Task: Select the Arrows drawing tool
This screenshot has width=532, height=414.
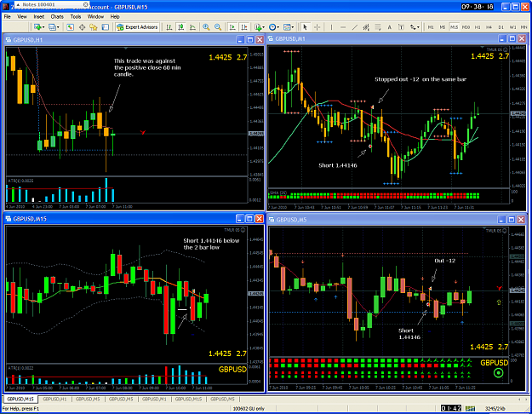Action: pyautogui.click(x=413, y=27)
